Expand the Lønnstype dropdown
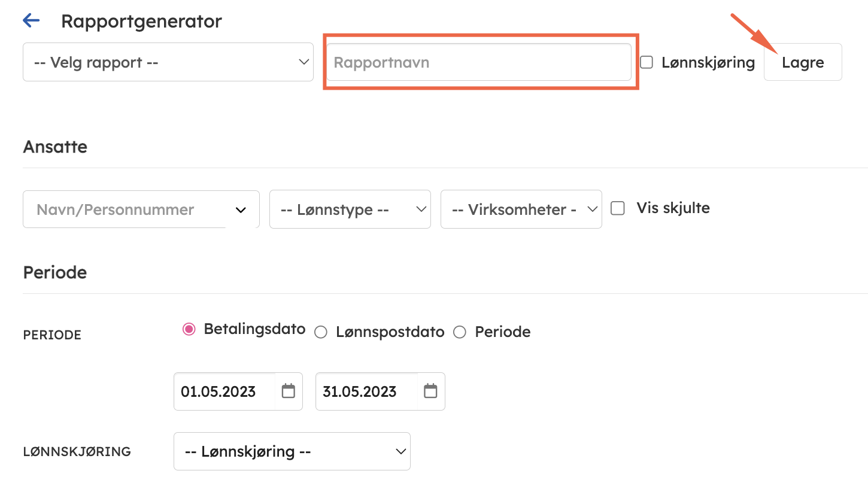Image resolution: width=868 pixels, height=492 pixels. pyautogui.click(x=350, y=209)
